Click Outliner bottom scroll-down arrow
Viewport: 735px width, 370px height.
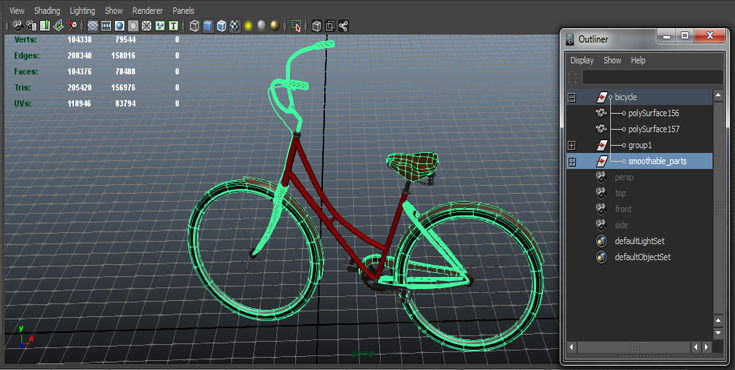[x=718, y=332]
